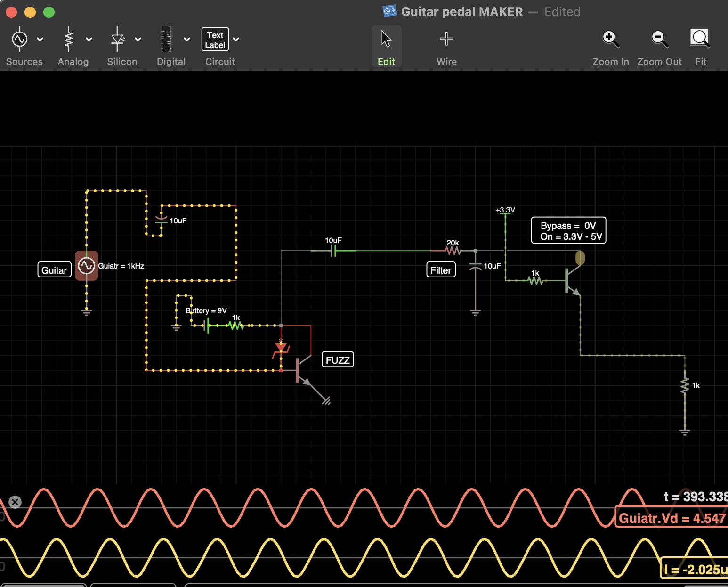
Task: Fit circuit to window
Action: (x=700, y=40)
